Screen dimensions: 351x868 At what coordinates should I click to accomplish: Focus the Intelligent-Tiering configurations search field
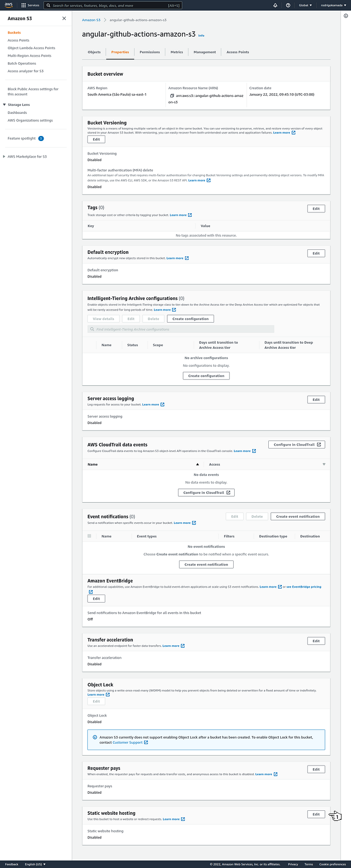pyautogui.click(x=181, y=329)
